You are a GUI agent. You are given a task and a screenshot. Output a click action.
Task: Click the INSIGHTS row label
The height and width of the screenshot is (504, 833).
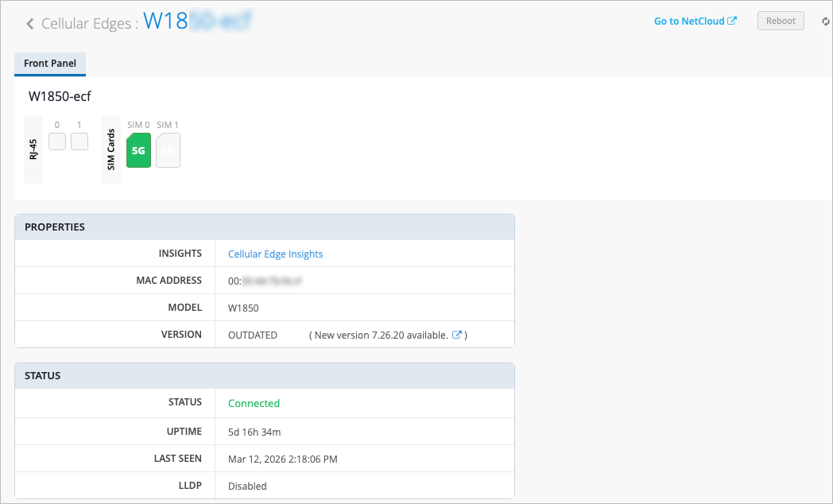(x=180, y=254)
